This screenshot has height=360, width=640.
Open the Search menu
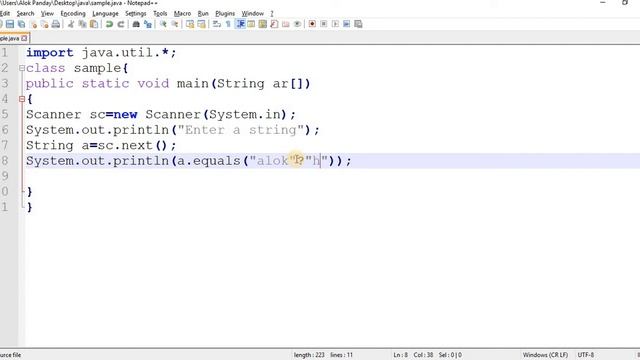(x=25, y=13)
